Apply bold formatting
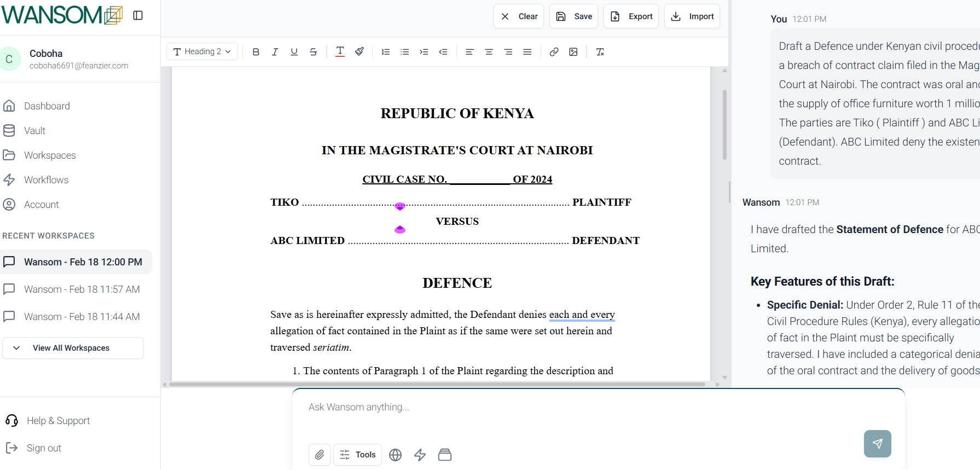The image size is (980, 470). (x=256, y=52)
